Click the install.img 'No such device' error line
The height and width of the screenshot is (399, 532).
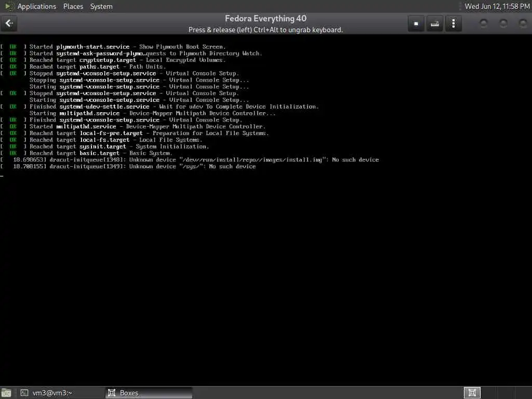[190, 160]
